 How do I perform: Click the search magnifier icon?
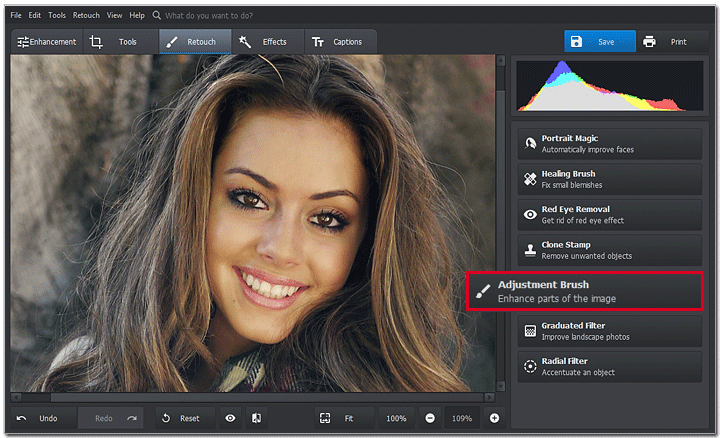(x=157, y=15)
